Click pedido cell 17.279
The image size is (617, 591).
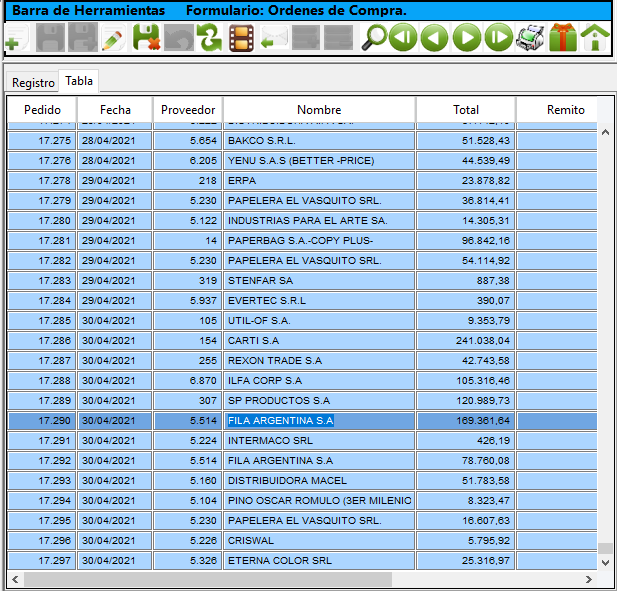coord(42,201)
